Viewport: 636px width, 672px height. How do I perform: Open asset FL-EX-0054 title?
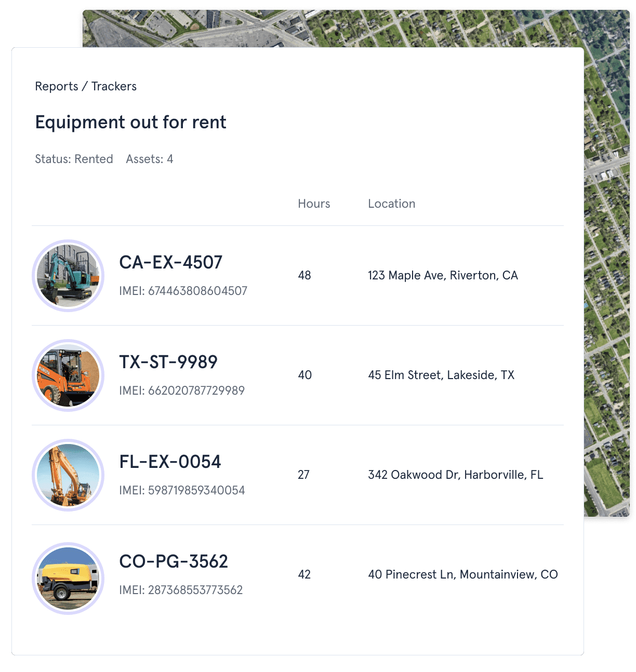(170, 462)
